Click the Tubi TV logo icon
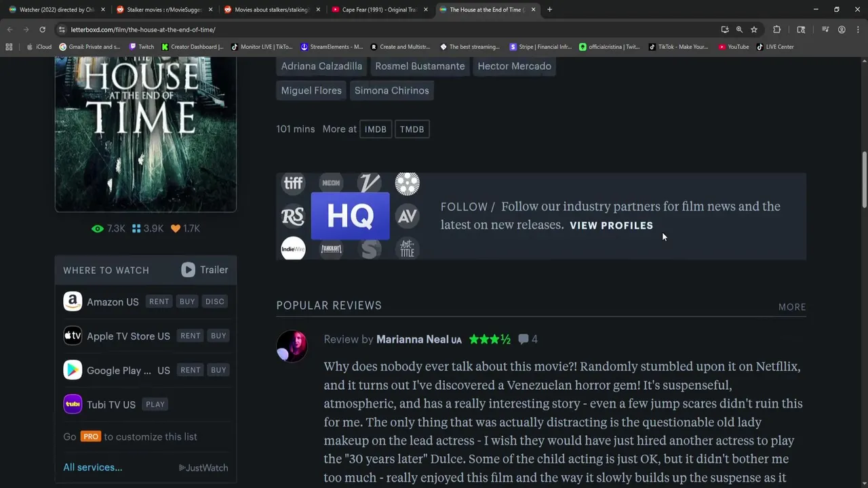This screenshot has width=868, height=488. 73,404
